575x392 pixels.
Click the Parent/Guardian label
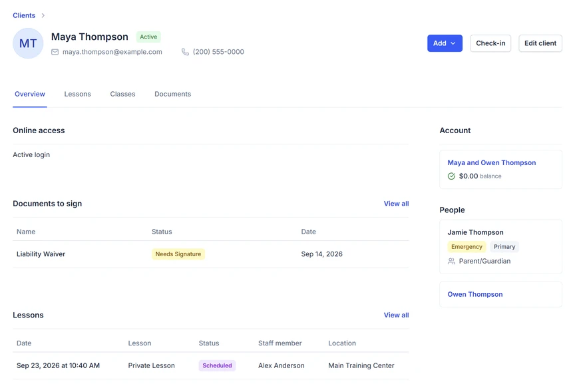484,261
